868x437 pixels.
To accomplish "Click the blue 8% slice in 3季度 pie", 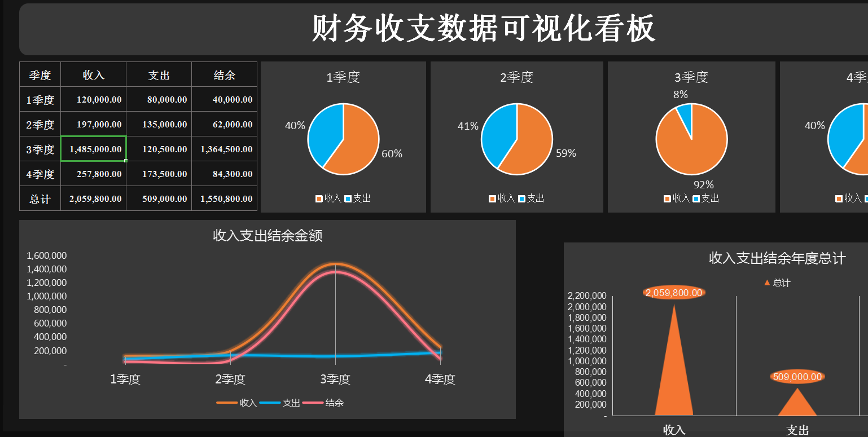I will [x=685, y=116].
